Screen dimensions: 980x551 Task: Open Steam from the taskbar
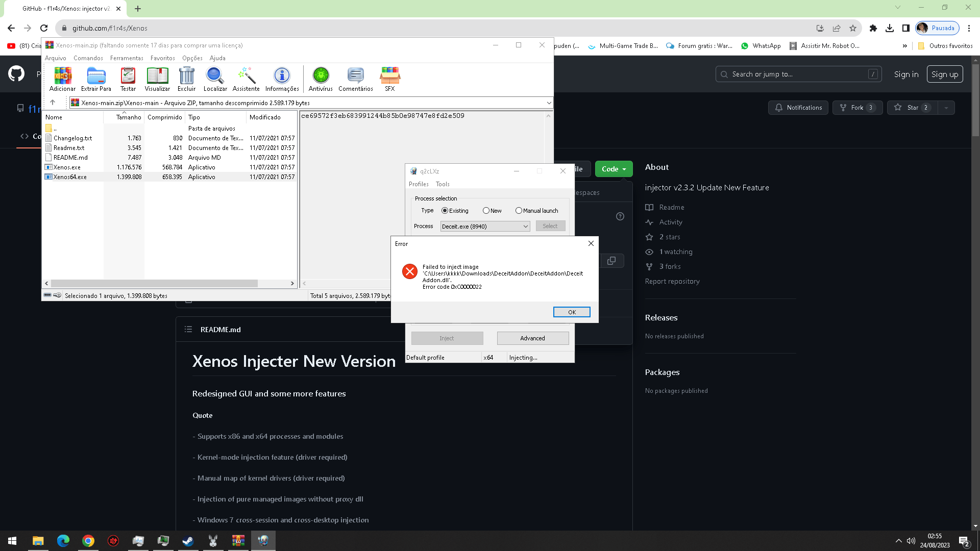pos(188,541)
